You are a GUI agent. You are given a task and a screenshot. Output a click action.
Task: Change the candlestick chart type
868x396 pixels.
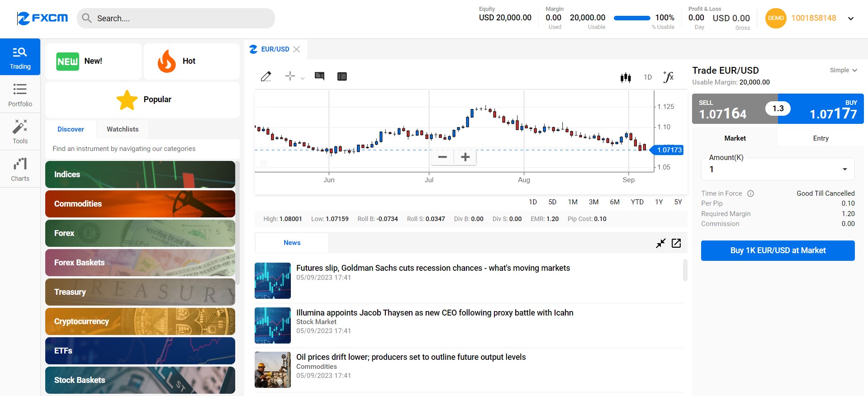626,77
